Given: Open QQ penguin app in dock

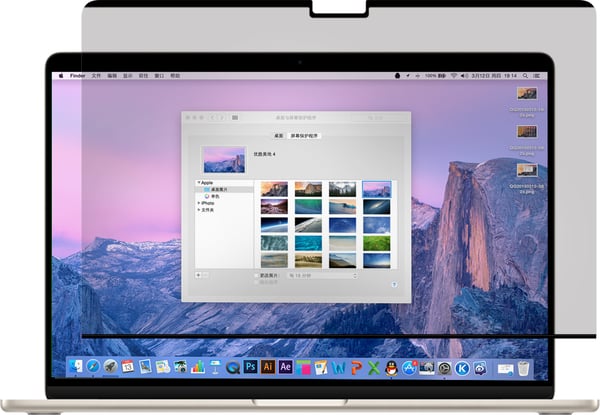Looking at the screenshot, I should pyautogui.click(x=391, y=368).
